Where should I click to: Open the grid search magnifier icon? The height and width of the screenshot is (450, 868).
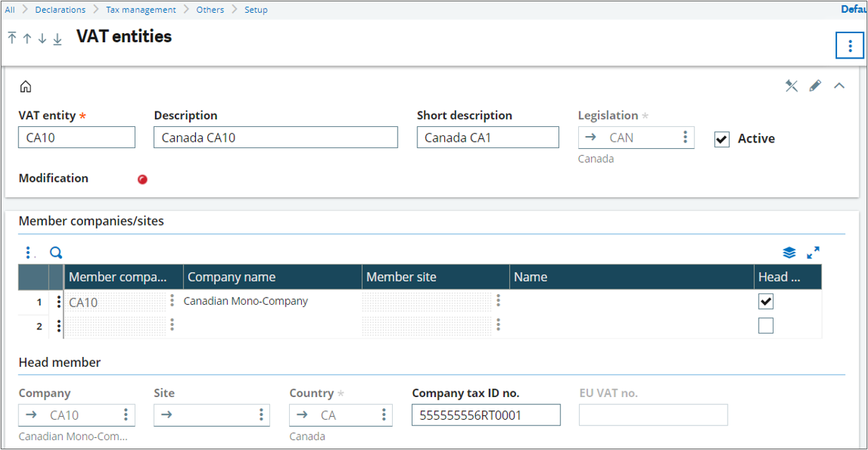click(56, 253)
